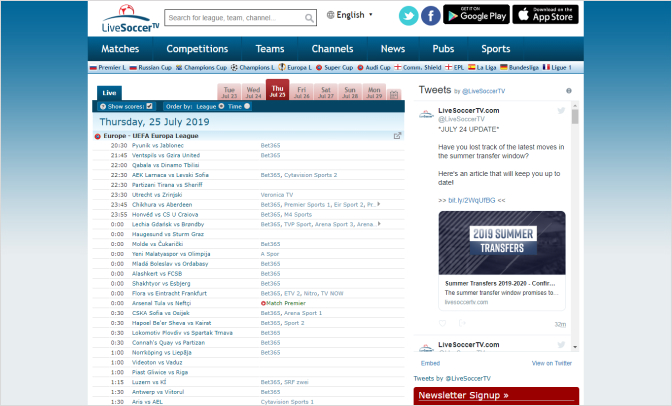The height and width of the screenshot is (406, 672).
Task: Open the Facebook round icon in header
Action: pyautogui.click(x=431, y=16)
